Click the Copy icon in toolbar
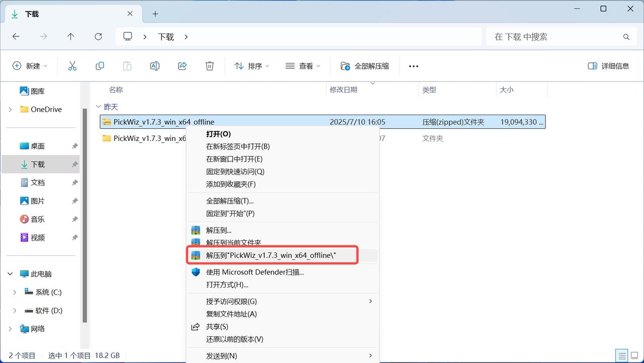Viewport: 644px width, 363px height. pyautogui.click(x=100, y=66)
